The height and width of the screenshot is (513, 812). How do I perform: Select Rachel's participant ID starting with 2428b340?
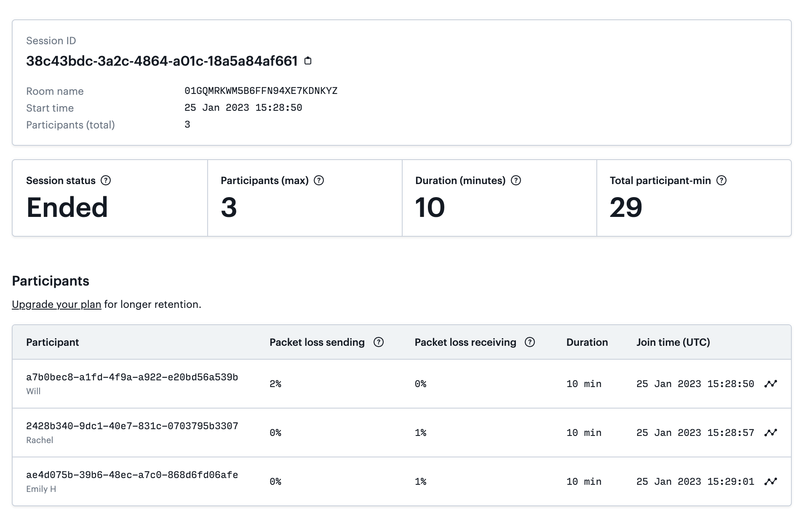(132, 426)
